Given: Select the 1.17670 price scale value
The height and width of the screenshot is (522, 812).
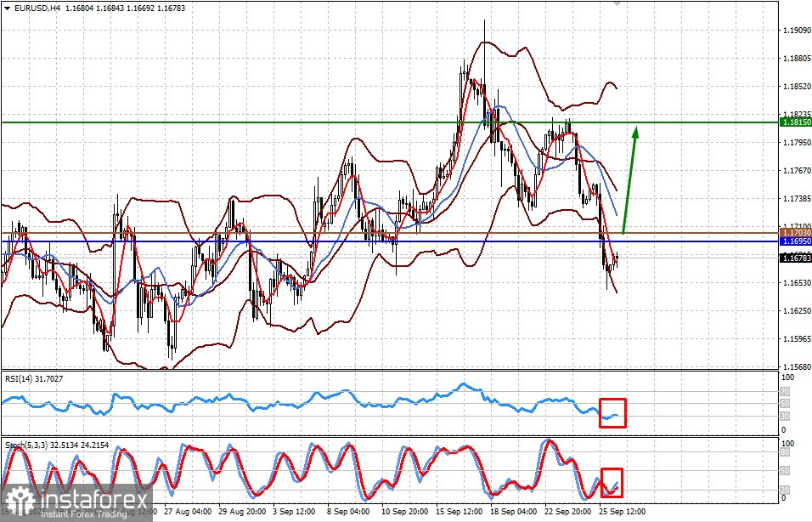Looking at the screenshot, I should 797,171.
